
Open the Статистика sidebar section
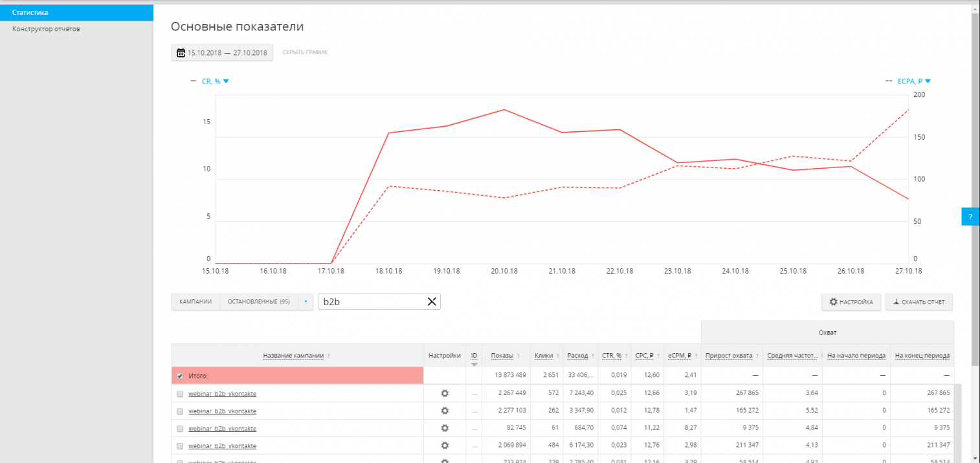coord(76,12)
